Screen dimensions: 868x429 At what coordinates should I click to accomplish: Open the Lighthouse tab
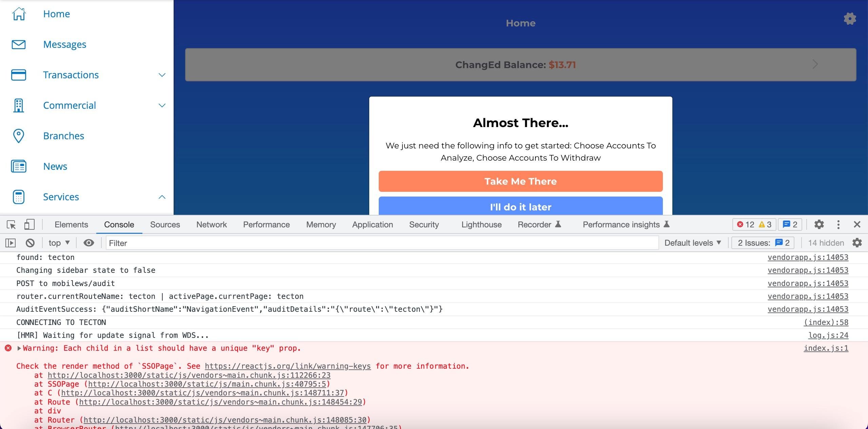pos(481,225)
